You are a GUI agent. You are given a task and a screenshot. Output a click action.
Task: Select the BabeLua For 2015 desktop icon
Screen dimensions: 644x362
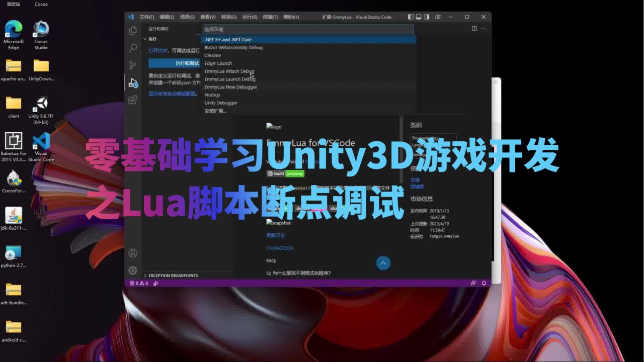14,147
